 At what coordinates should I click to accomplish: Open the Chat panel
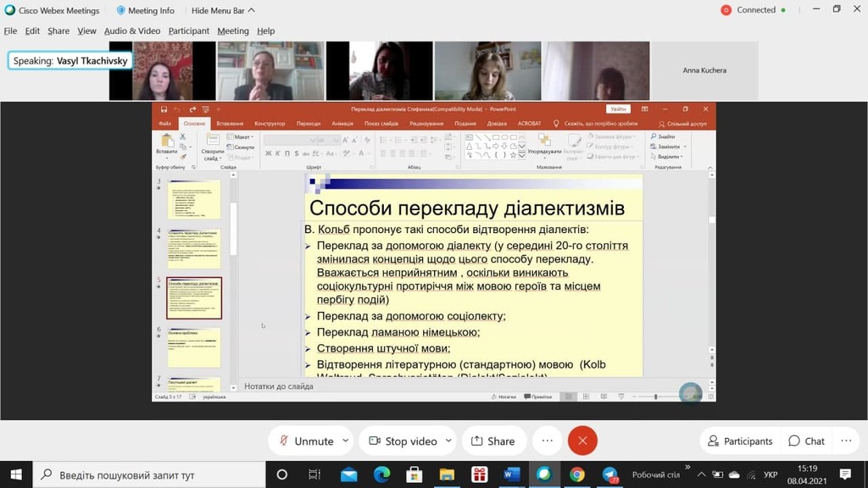point(806,441)
